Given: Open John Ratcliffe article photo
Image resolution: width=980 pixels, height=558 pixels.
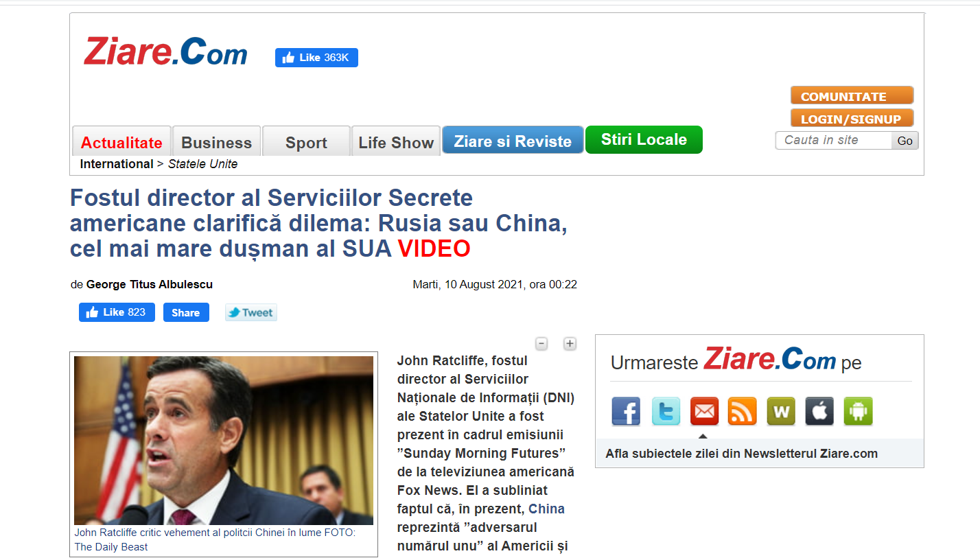Looking at the screenshot, I should coord(224,441).
